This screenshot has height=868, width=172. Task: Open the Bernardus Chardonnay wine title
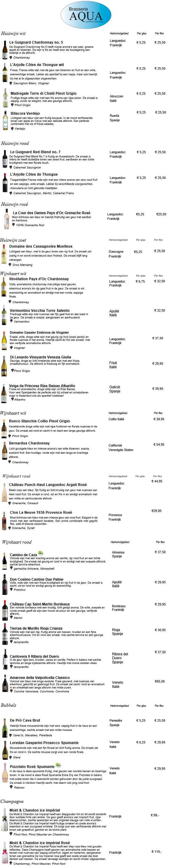click(x=29, y=443)
